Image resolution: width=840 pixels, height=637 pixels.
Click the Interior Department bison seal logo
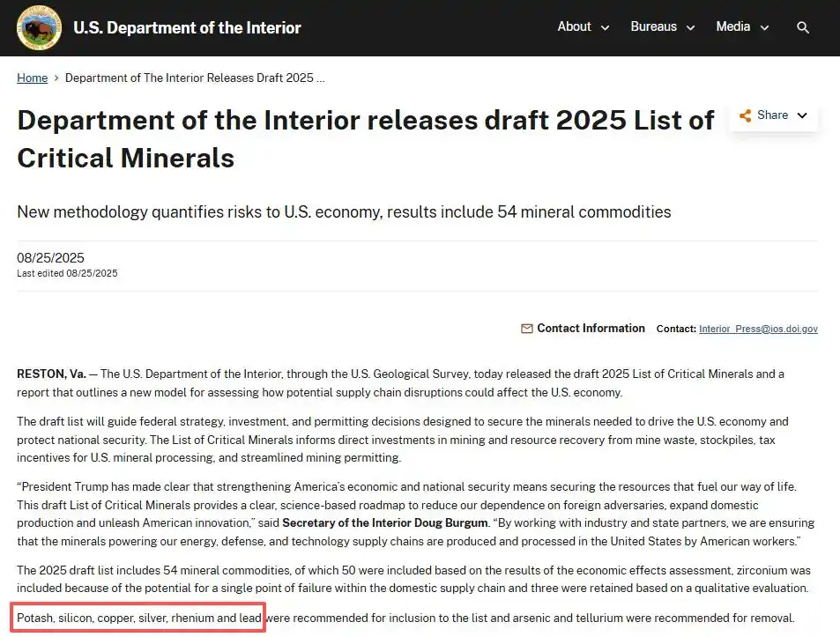(x=39, y=27)
